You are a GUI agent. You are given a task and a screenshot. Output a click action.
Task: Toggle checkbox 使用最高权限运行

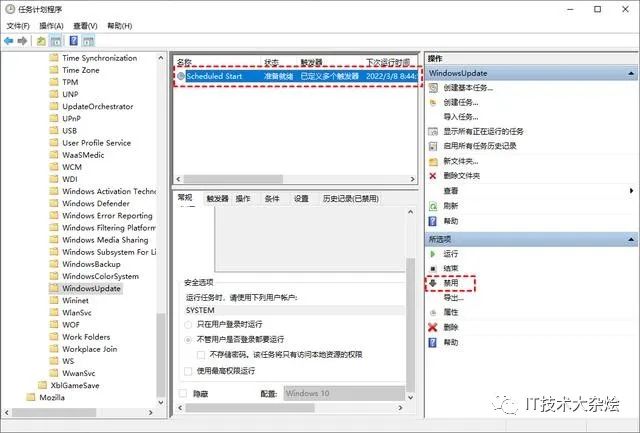(188, 371)
